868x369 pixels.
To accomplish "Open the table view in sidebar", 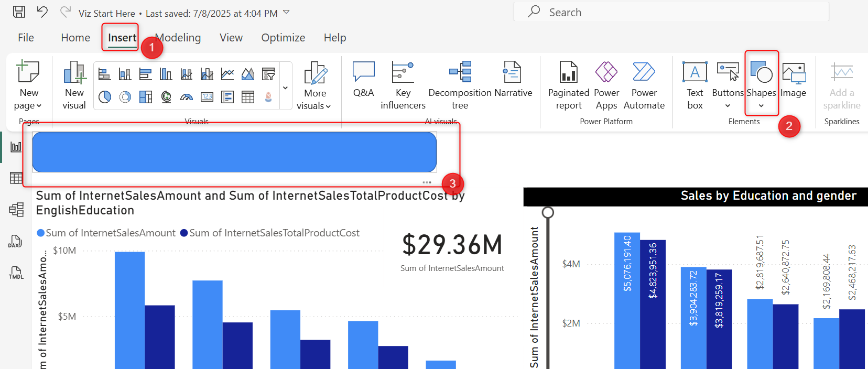I will click(16, 178).
